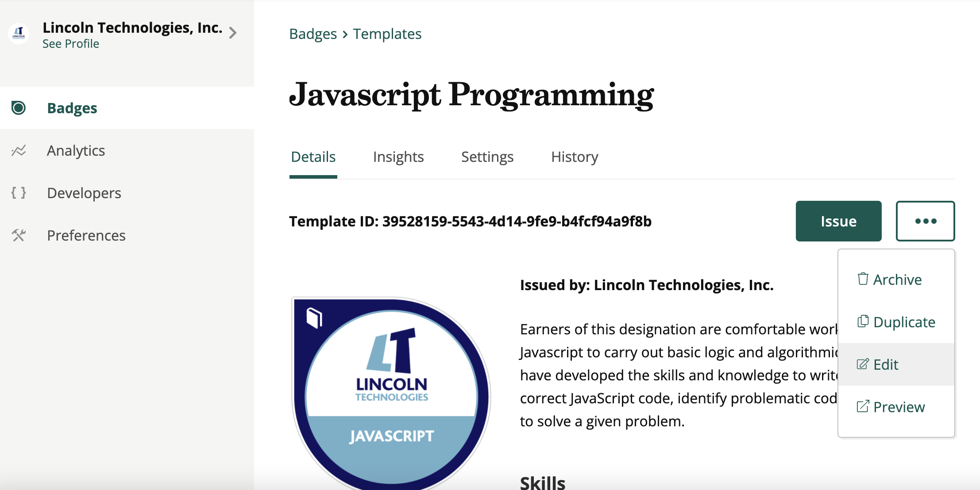Switch to the Settings tab
This screenshot has height=490, width=980.
pyautogui.click(x=487, y=157)
